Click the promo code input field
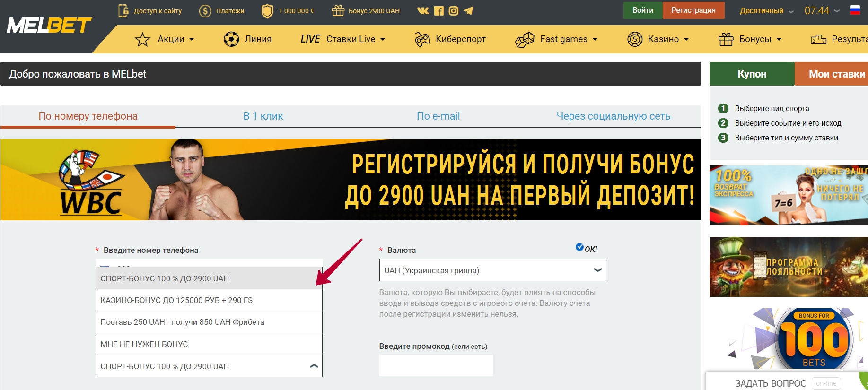 coord(436,365)
